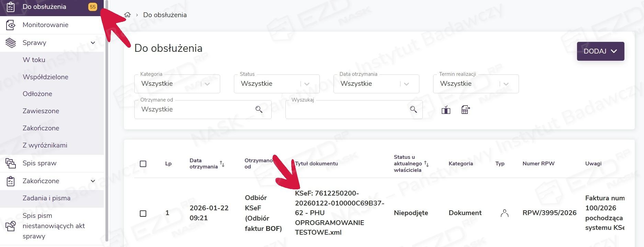Click the Spis spraw icon in sidebar

(11, 163)
